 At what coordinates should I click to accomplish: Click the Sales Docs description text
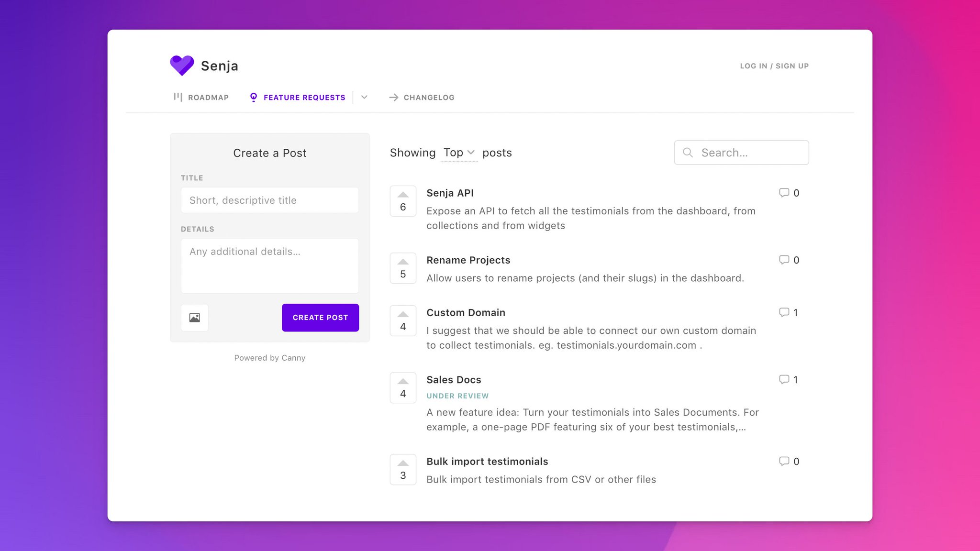(x=592, y=419)
